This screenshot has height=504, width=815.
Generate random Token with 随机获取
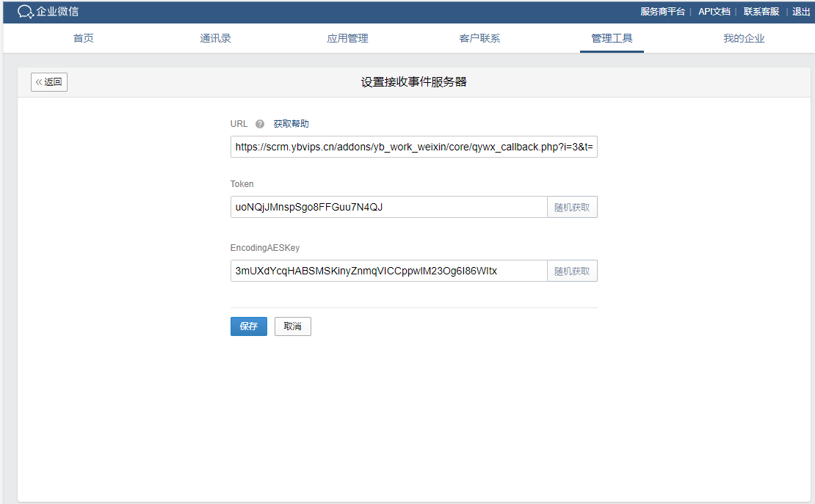(x=572, y=208)
